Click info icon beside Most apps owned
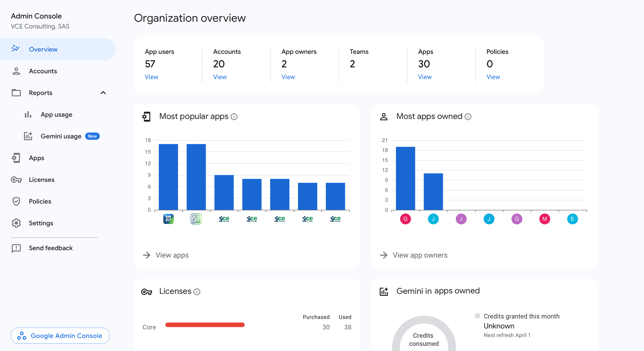Image resolution: width=644 pixels, height=351 pixels. 468,117
